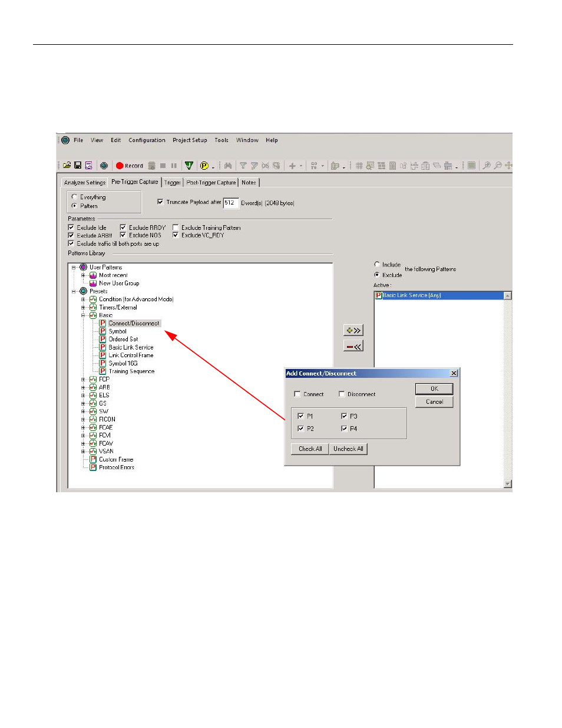Click the Open folder toolbar icon

(x=67, y=166)
